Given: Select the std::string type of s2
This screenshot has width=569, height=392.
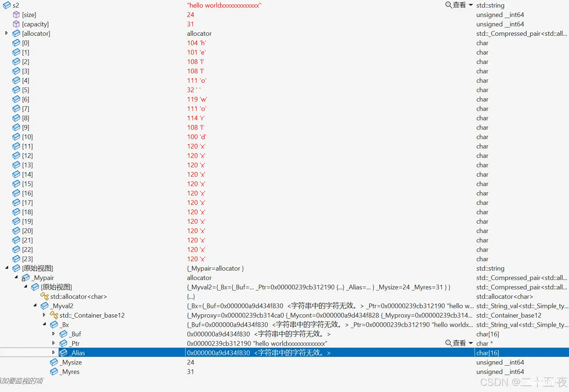Looking at the screenshot, I should [491, 5].
